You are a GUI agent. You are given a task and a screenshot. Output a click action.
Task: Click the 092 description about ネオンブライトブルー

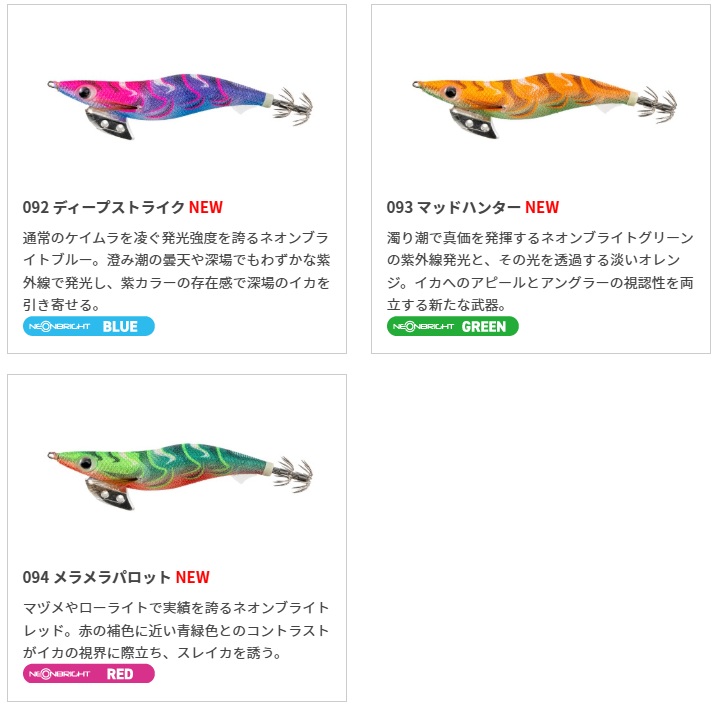pos(177,271)
